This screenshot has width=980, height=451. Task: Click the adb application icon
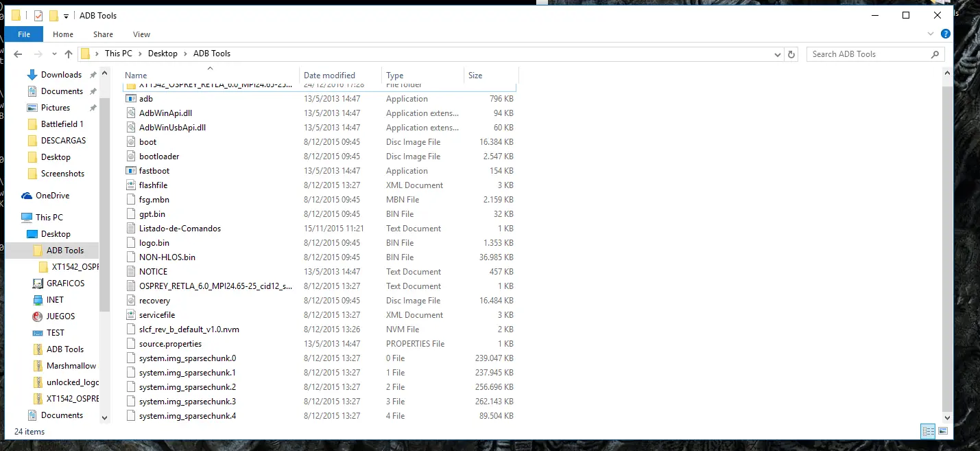click(132, 99)
